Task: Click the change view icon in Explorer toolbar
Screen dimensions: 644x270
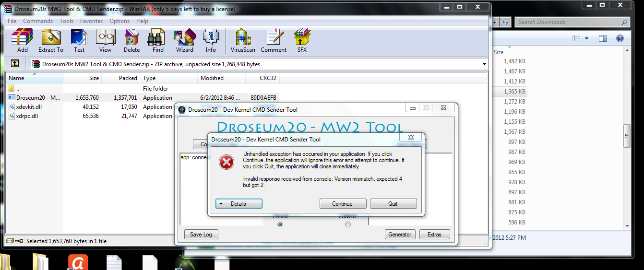Action: coord(576,38)
